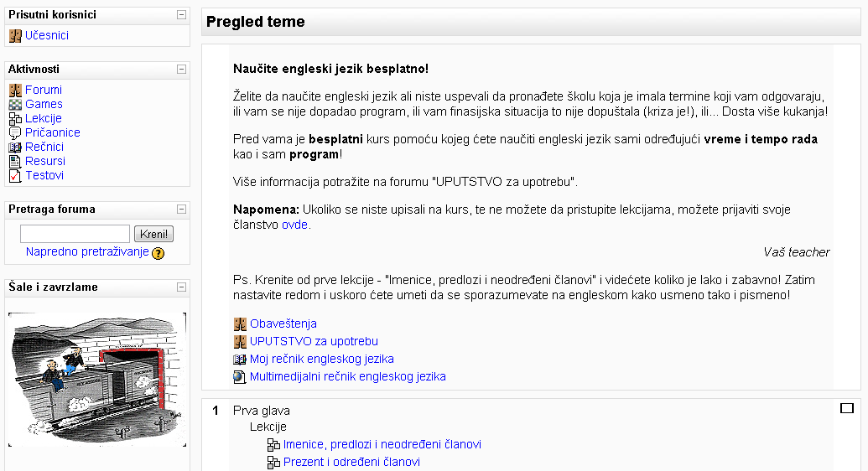Toggle the Prva glava single-topic box
Screen dimensions: 868x471
pos(847,408)
